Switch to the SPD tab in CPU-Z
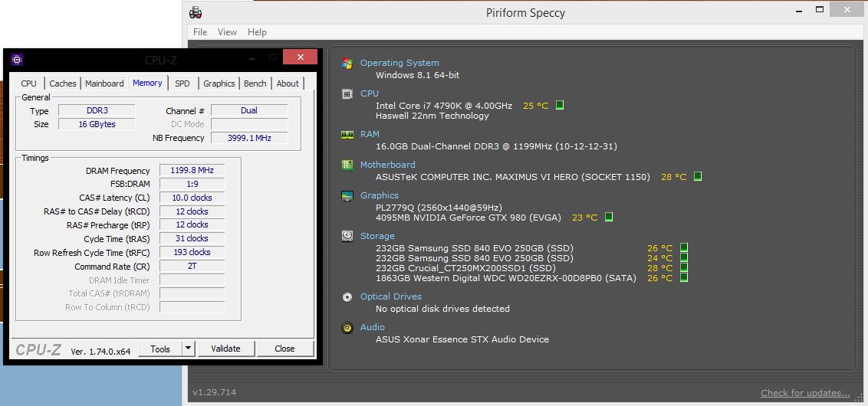Image resolution: width=868 pixels, height=406 pixels. click(x=182, y=83)
